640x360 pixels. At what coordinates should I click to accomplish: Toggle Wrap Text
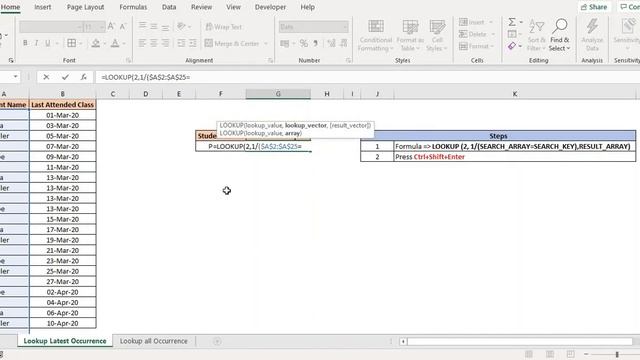224,27
